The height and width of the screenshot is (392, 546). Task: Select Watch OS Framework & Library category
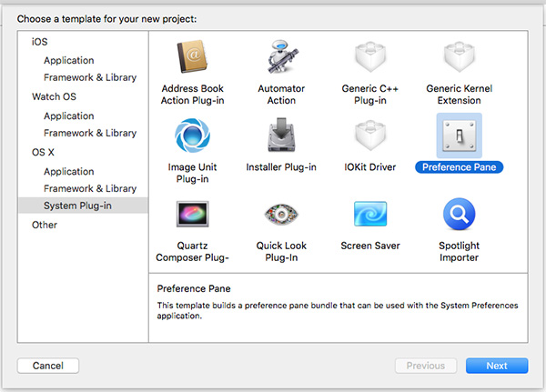point(90,133)
